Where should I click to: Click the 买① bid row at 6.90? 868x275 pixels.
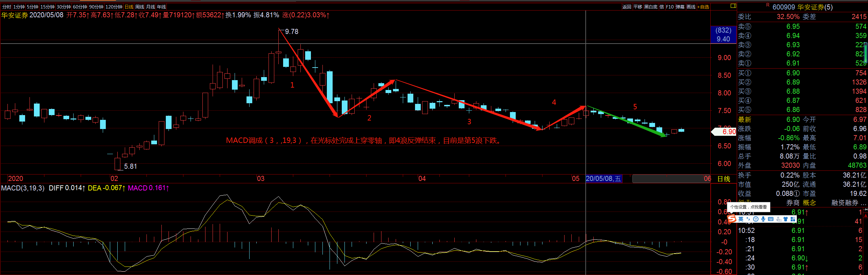tap(802, 73)
